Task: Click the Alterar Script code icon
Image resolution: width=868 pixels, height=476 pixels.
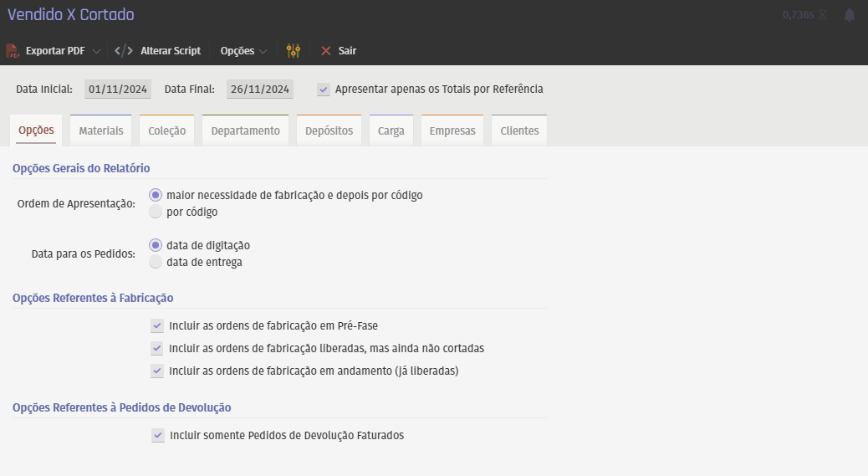Action: [x=123, y=51]
